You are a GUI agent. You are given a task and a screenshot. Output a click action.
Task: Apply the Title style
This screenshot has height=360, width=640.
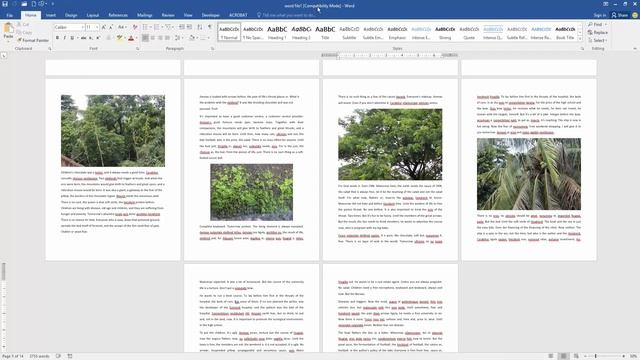coord(325,32)
